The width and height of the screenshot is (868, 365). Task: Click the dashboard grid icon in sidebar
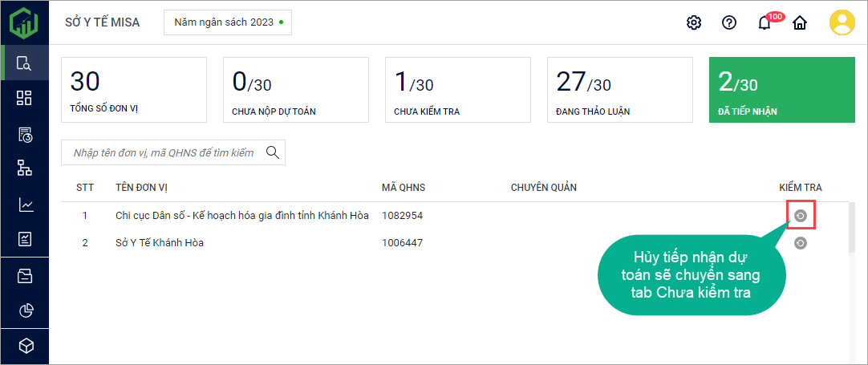[x=25, y=98]
